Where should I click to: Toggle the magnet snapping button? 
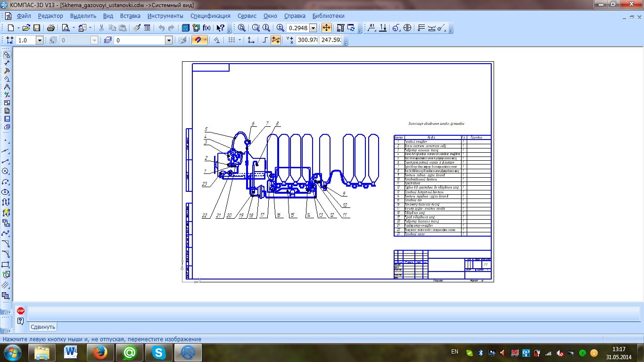[x=198, y=40]
